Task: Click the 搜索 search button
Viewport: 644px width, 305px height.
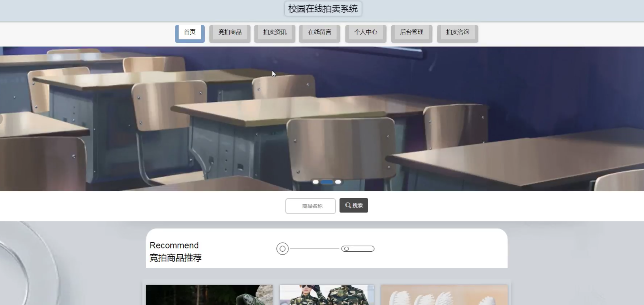Action: [x=354, y=205]
